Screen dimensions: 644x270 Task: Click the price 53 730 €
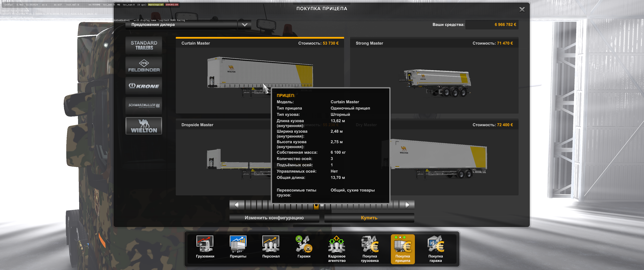tap(330, 43)
